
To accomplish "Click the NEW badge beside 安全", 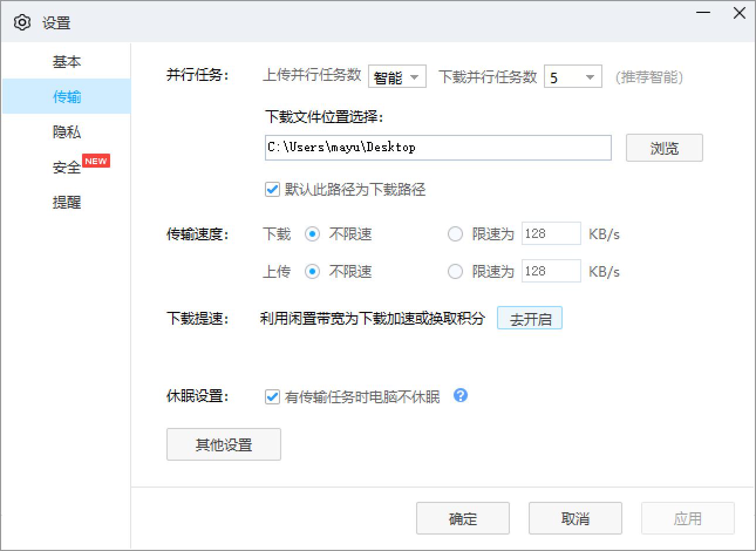I will [x=96, y=160].
